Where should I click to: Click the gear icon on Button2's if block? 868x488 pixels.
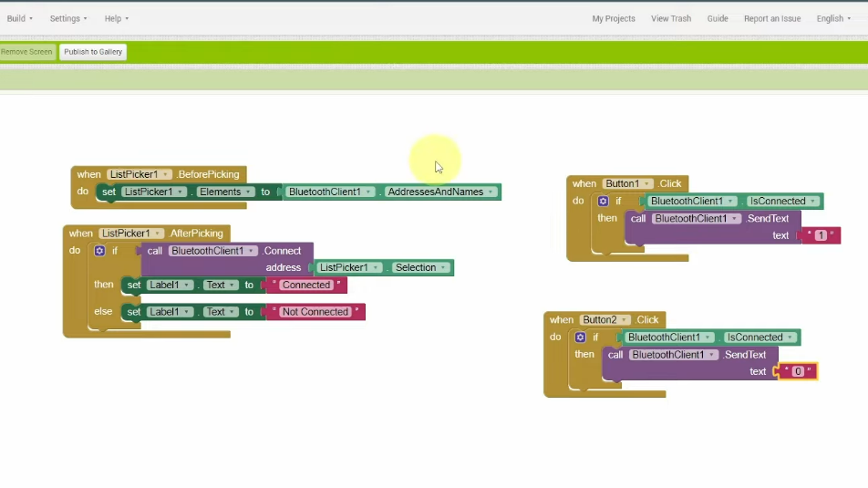point(580,337)
